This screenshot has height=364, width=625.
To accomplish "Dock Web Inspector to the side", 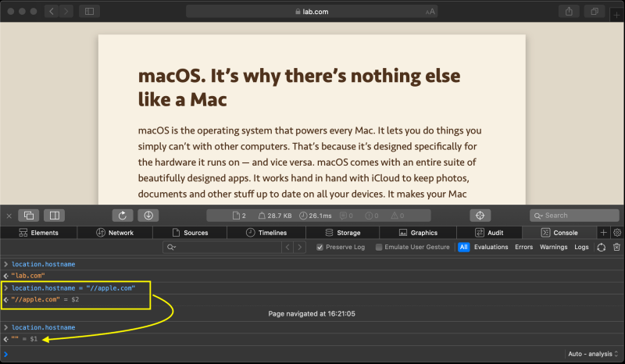I will tap(54, 216).
